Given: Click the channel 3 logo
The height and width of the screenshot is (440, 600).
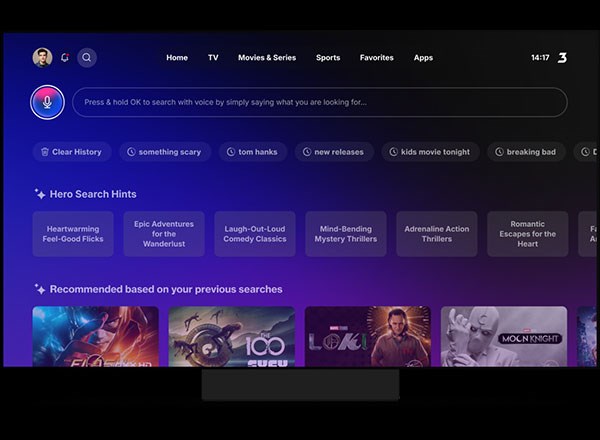Looking at the screenshot, I should click(x=562, y=58).
